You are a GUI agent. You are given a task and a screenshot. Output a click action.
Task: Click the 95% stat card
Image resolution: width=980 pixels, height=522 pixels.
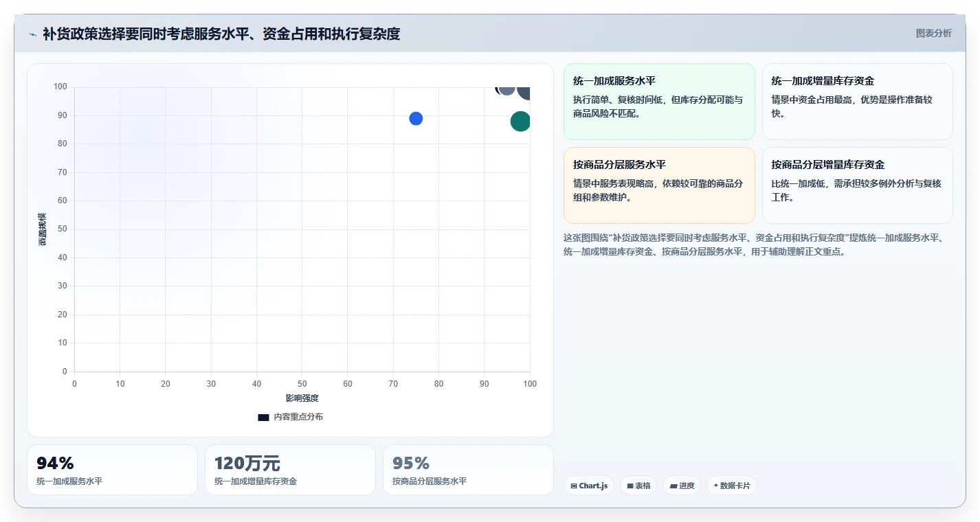tap(468, 470)
